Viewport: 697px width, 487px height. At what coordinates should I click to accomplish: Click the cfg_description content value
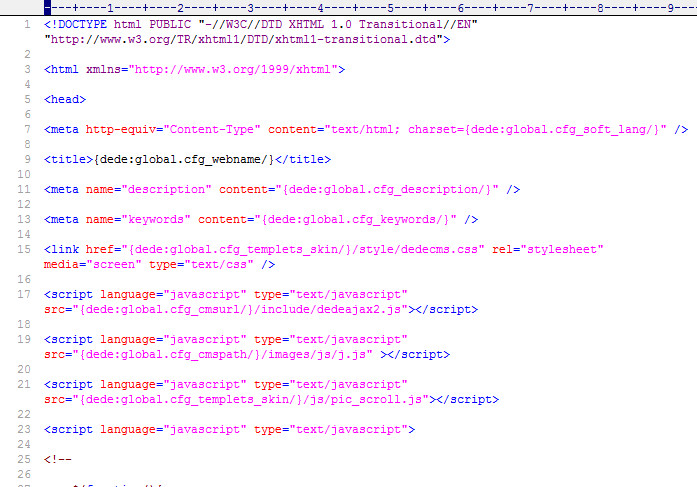point(387,189)
